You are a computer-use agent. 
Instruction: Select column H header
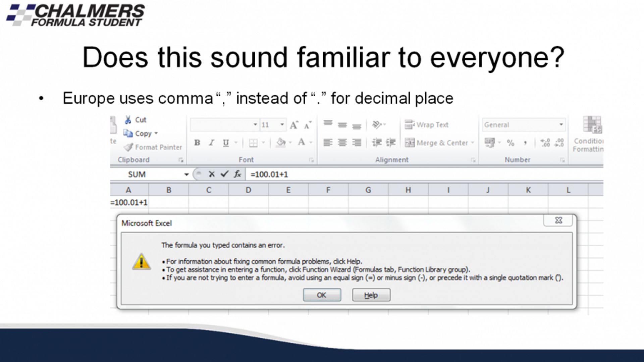(408, 190)
